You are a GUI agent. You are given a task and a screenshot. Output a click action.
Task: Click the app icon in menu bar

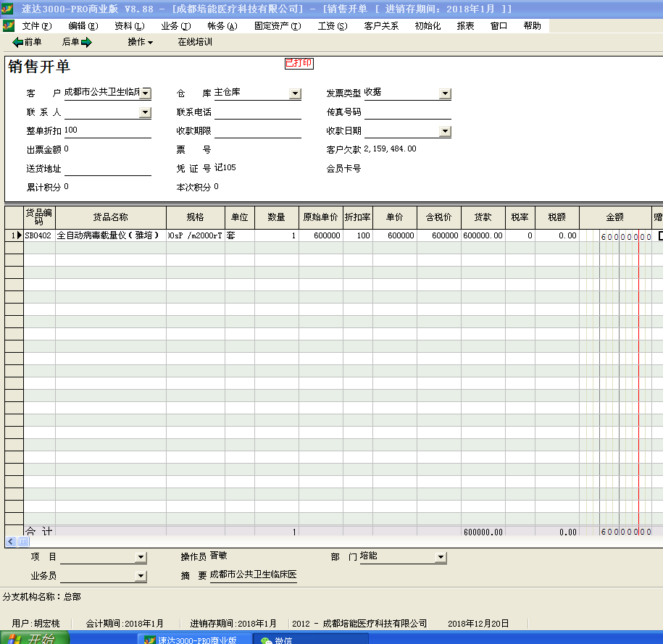pos(9,25)
